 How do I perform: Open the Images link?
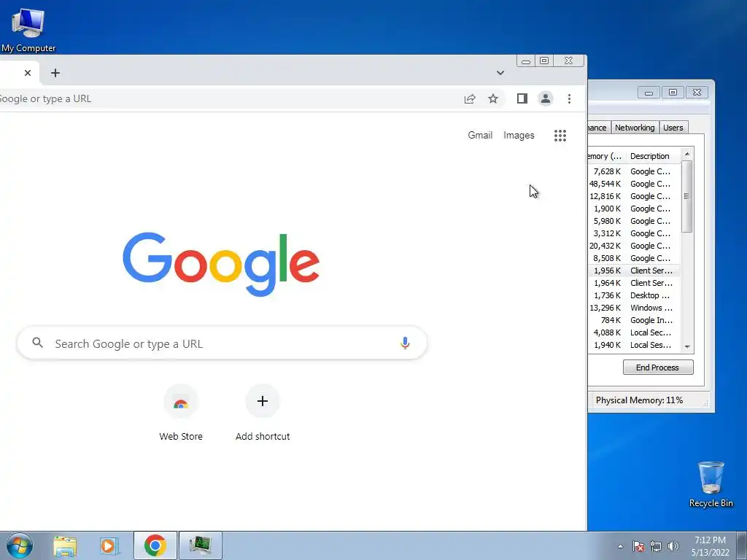[x=519, y=135]
